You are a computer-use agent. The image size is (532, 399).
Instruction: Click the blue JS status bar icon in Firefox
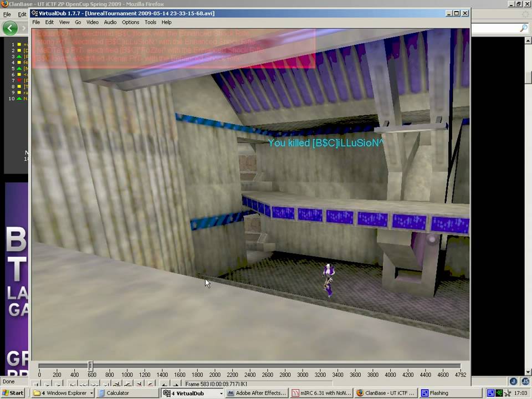pos(525,381)
